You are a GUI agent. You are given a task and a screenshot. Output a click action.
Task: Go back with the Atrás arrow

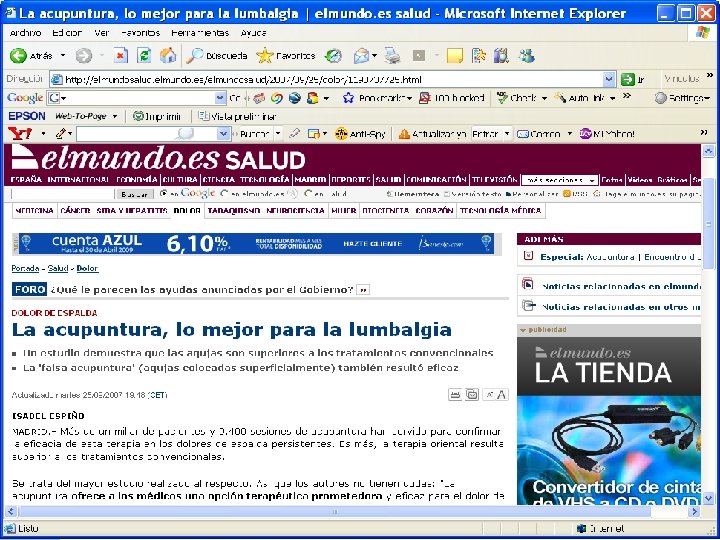tap(19, 56)
